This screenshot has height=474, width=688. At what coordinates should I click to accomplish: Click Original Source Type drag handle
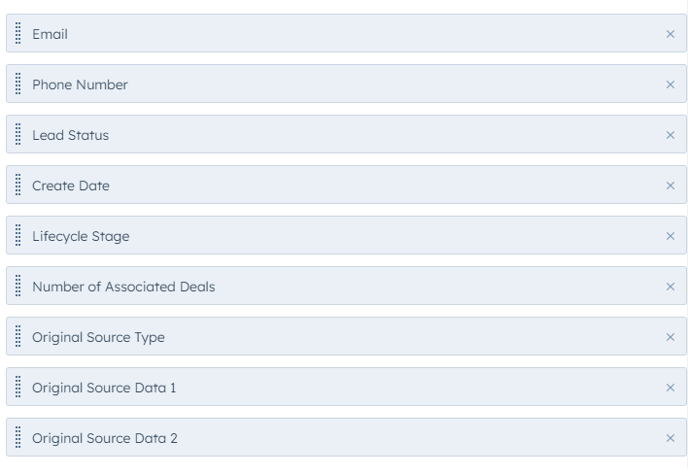[18, 336]
